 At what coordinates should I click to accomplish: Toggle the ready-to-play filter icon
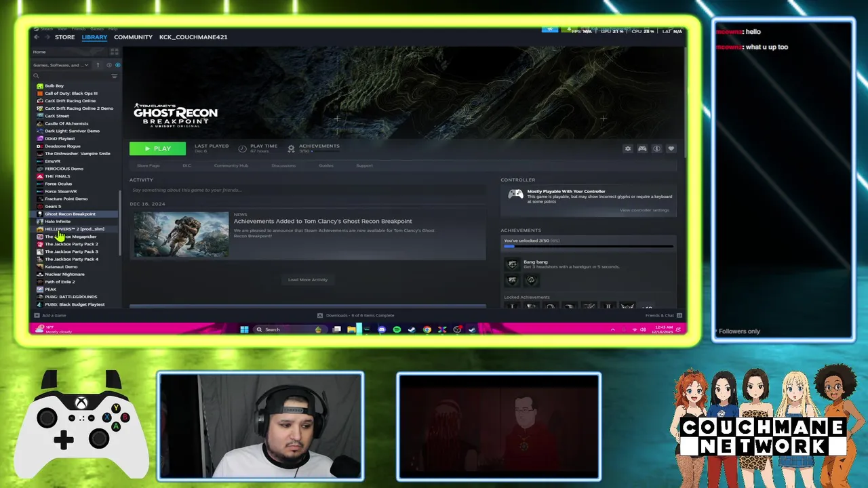[x=117, y=65]
